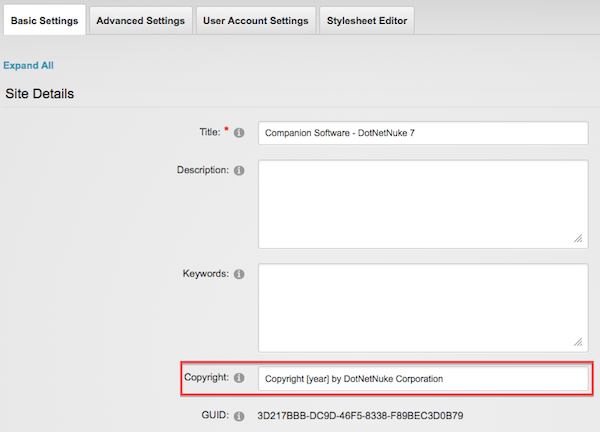600x432 pixels.
Task: Click the Description help info icon
Action: pyautogui.click(x=239, y=171)
